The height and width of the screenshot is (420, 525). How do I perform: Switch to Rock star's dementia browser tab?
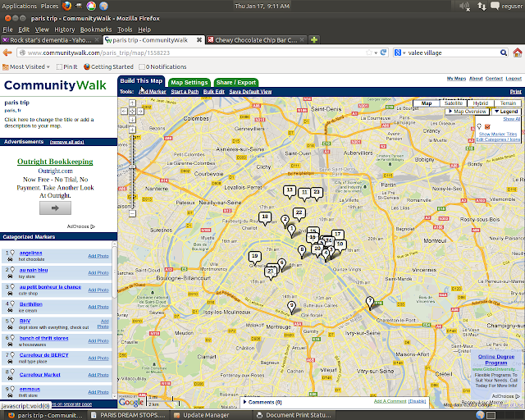pyautogui.click(x=51, y=40)
